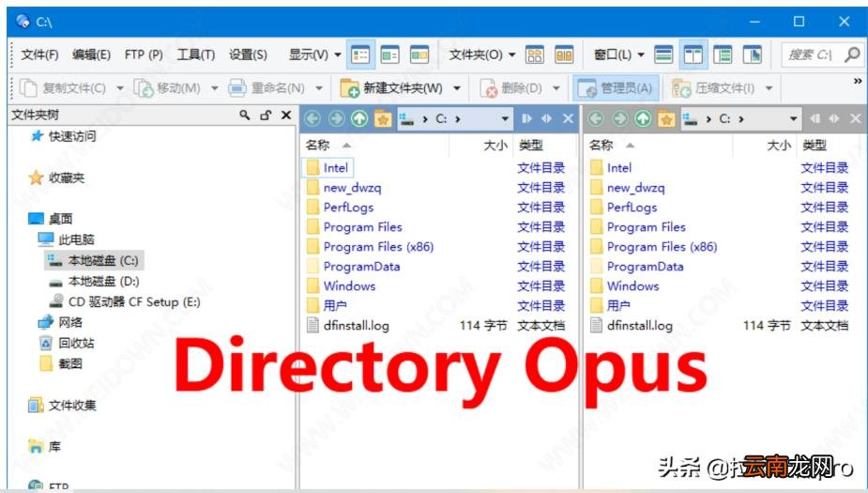Click the first icon after 文件夹(O)
Image resolution: width=868 pixels, height=493 pixels.
(534, 54)
